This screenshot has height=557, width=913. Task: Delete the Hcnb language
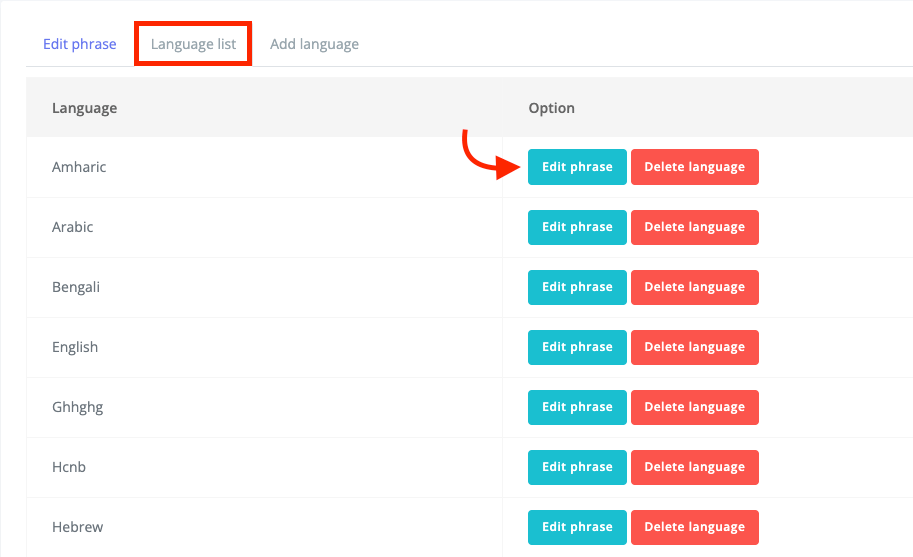pyautogui.click(x=695, y=467)
